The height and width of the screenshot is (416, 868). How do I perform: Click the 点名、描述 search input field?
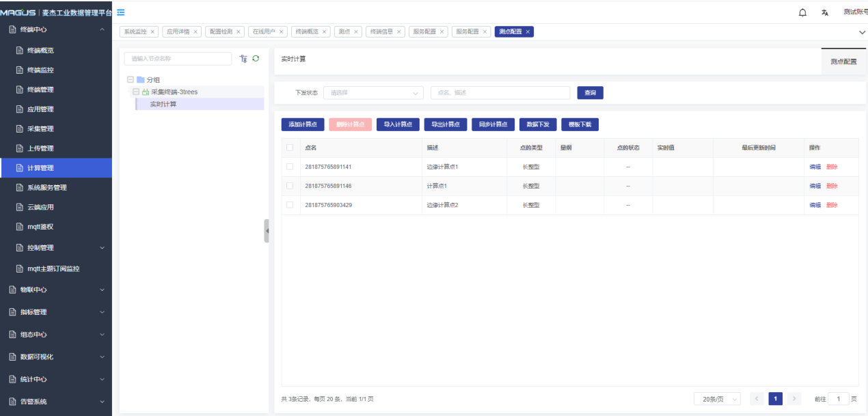pyautogui.click(x=500, y=93)
